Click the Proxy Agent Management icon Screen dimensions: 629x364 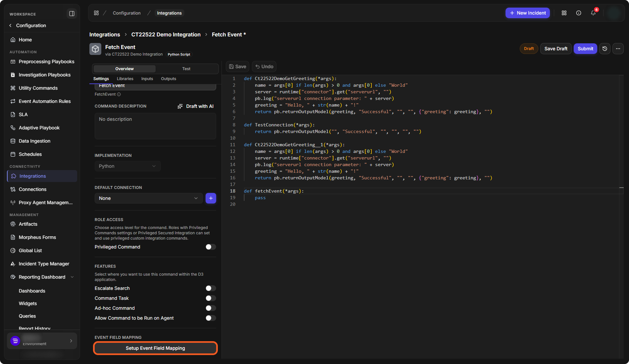(x=13, y=203)
